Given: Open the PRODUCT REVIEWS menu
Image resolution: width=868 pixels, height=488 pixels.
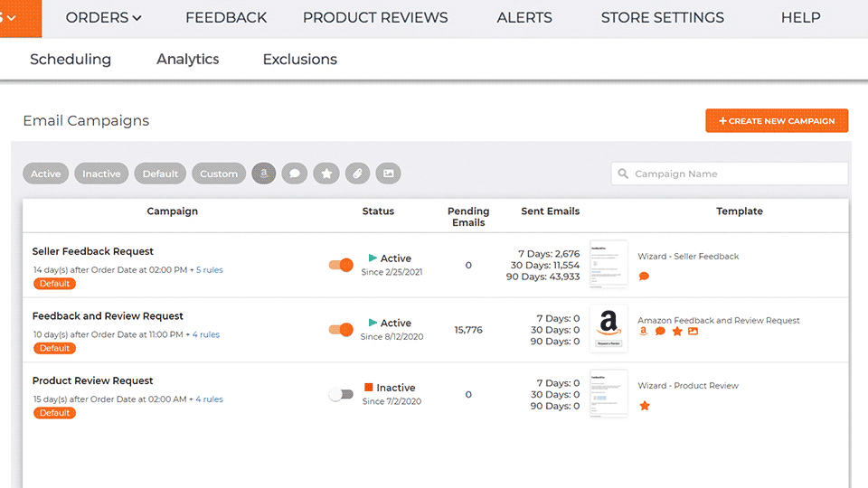Looking at the screenshot, I should coord(375,17).
